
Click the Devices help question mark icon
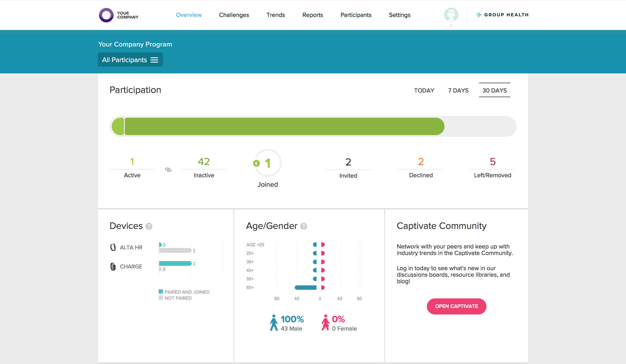pos(149,226)
